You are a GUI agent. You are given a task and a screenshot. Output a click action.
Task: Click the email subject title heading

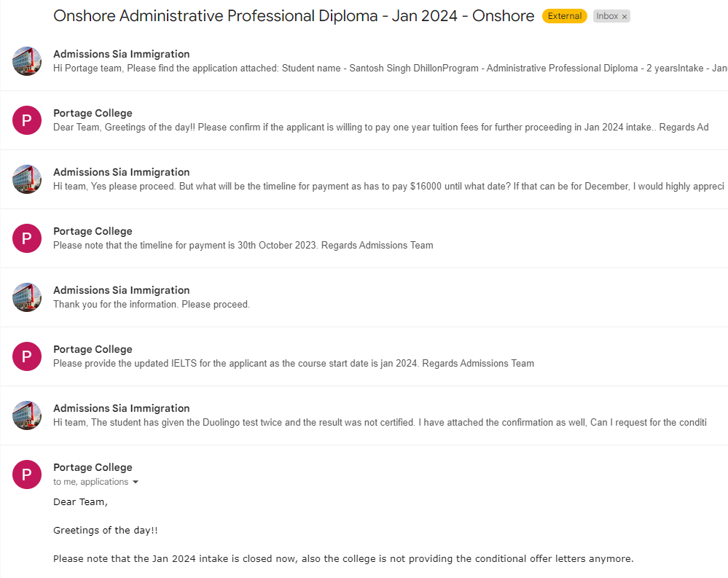click(294, 16)
